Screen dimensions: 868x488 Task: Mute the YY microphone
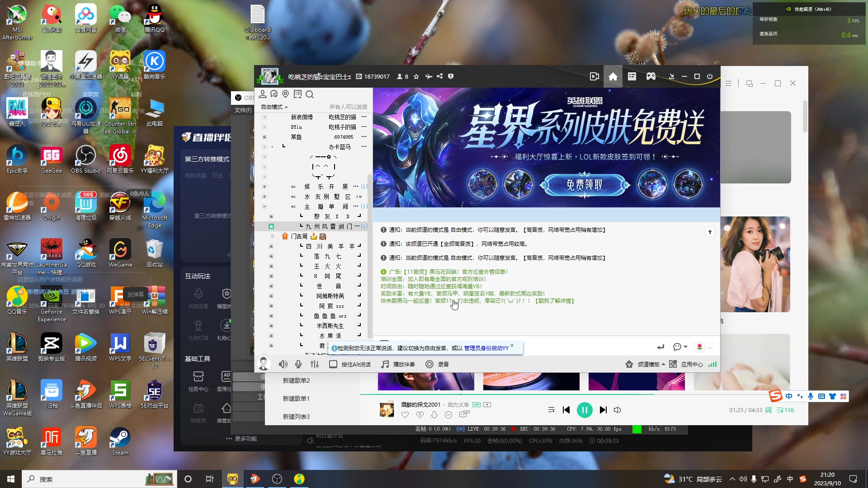click(x=298, y=364)
